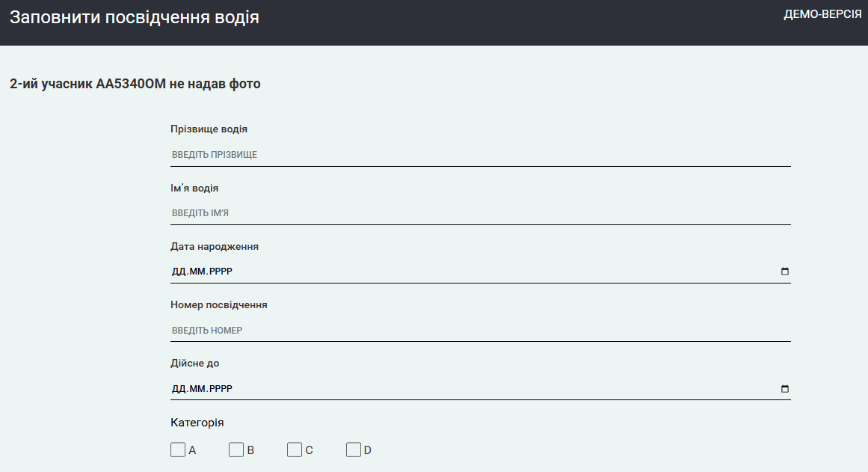Click the Заповнити посвідчення водія title
Viewport: 868px width, 472px height.
click(x=135, y=17)
